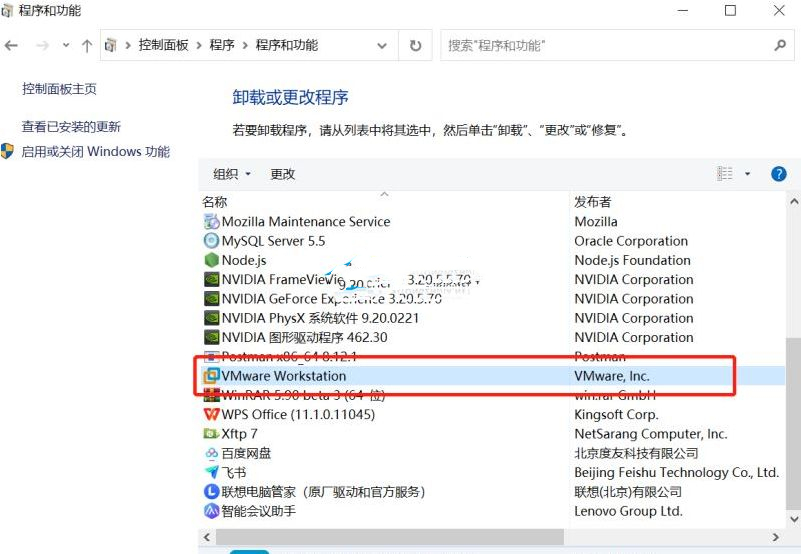Click the vertical scrollbar up arrow
The width and height of the screenshot is (801, 554).
(x=794, y=201)
